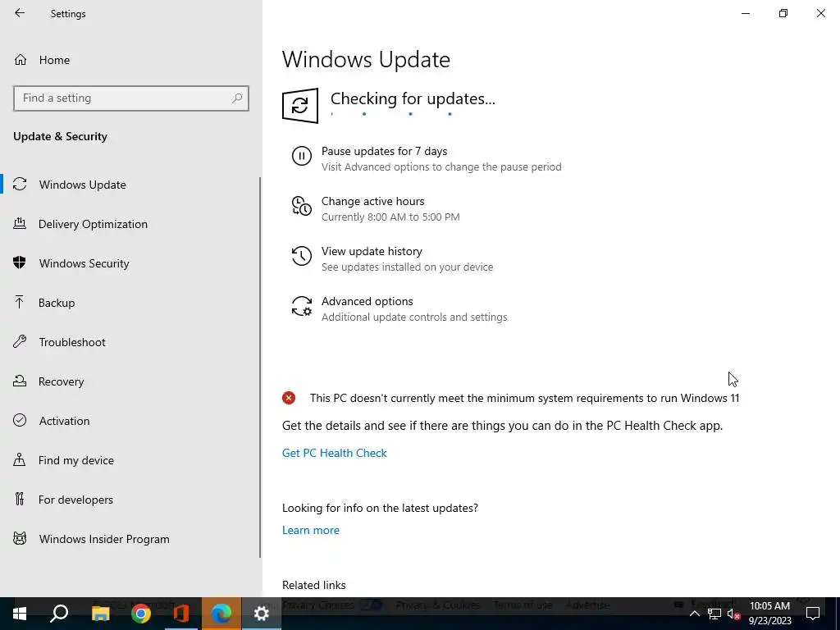This screenshot has width=840, height=630.
Task: Click the Settings gear on the taskbar
Action: pyautogui.click(x=262, y=614)
